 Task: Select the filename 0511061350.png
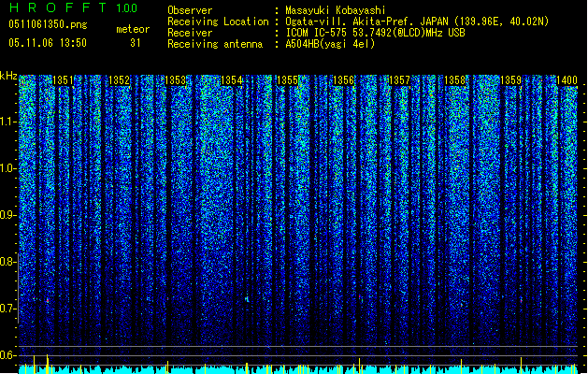[48, 25]
